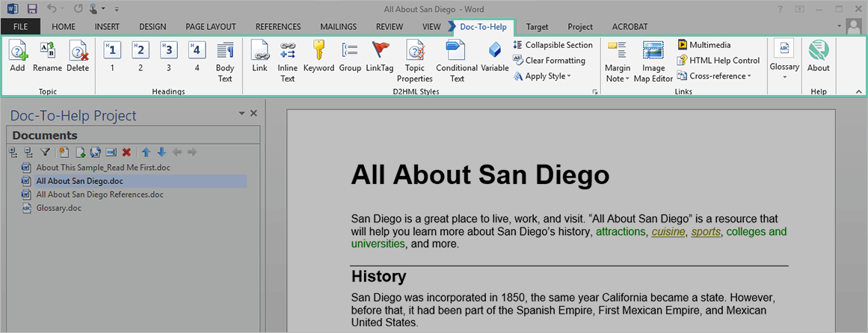Click the Group style icon
This screenshot has width=868, height=333.
click(x=350, y=50)
